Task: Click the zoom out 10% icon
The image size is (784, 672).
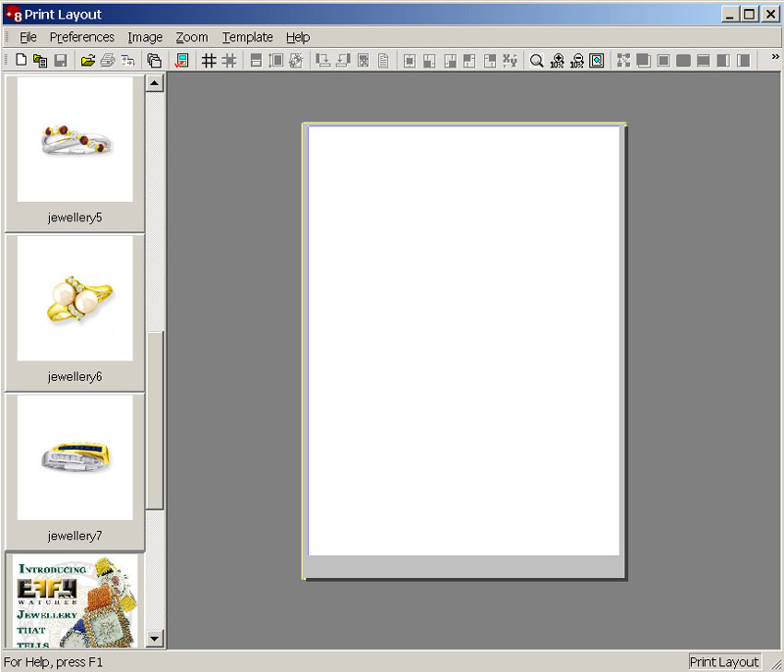Action: point(577,61)
